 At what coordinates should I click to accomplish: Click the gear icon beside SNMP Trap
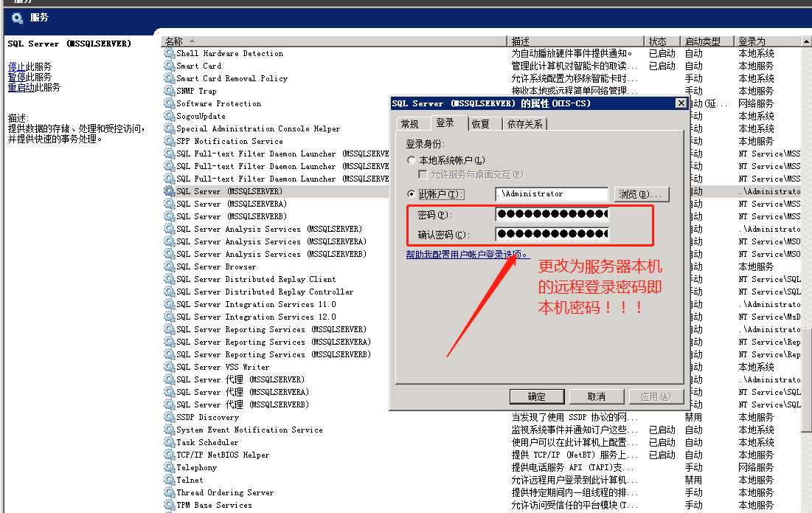[x=170, y=91]
